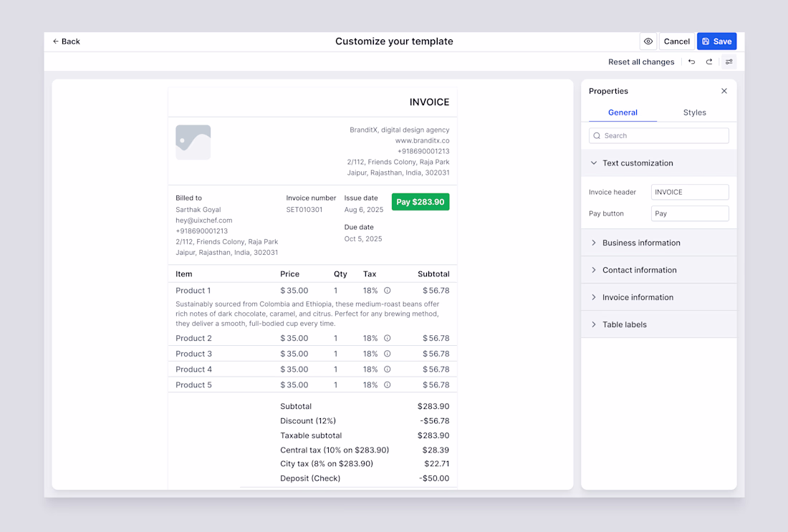Click the undo arrow icon
This screenshot has width=788, height=532.
point(692,62)
